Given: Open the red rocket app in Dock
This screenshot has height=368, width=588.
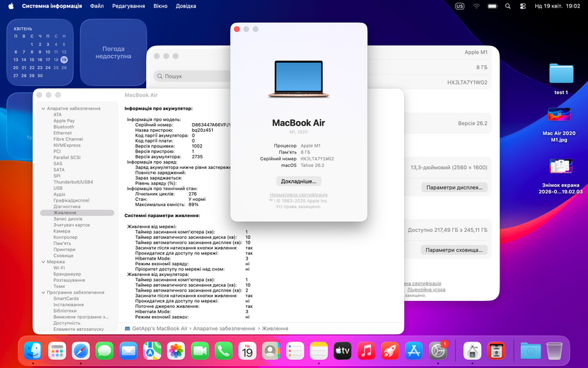Looking at the screenshot, I should [391, 352].
